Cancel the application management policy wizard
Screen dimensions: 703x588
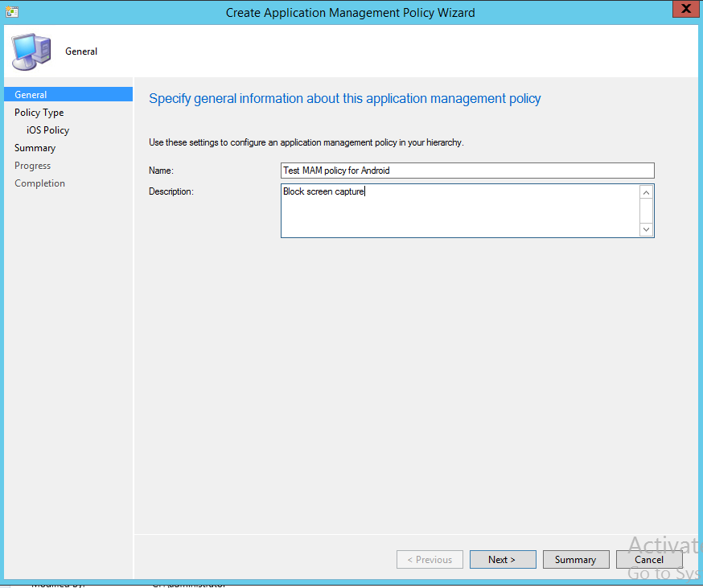tap(649, 559)
